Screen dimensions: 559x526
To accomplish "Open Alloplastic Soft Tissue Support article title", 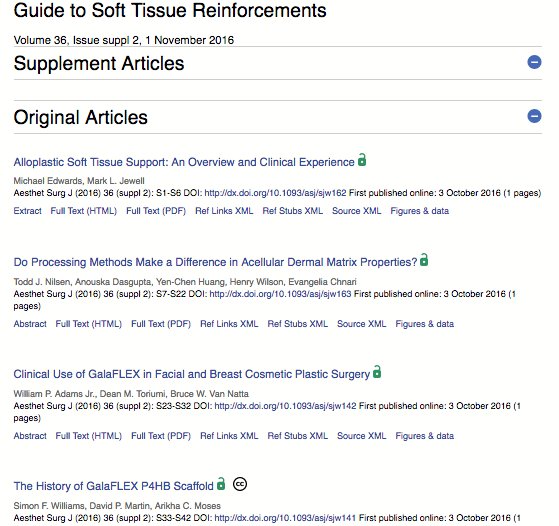I will point(184,162).
